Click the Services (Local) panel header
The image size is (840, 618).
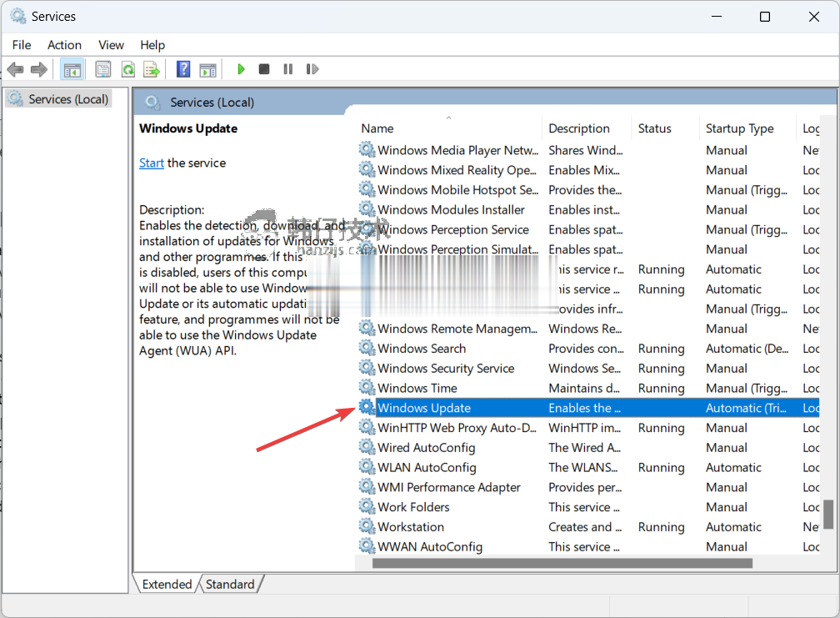coord(212,103)
